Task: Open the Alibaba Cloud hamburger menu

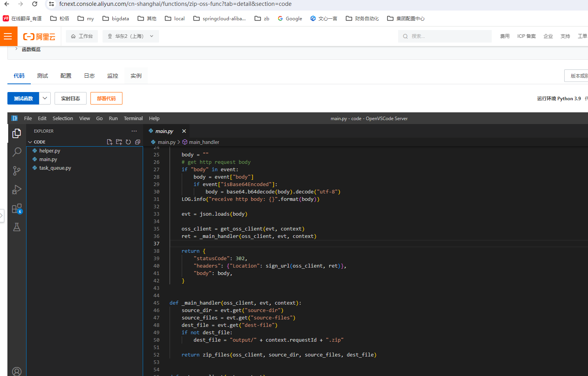Action: (x=8, y=36)
